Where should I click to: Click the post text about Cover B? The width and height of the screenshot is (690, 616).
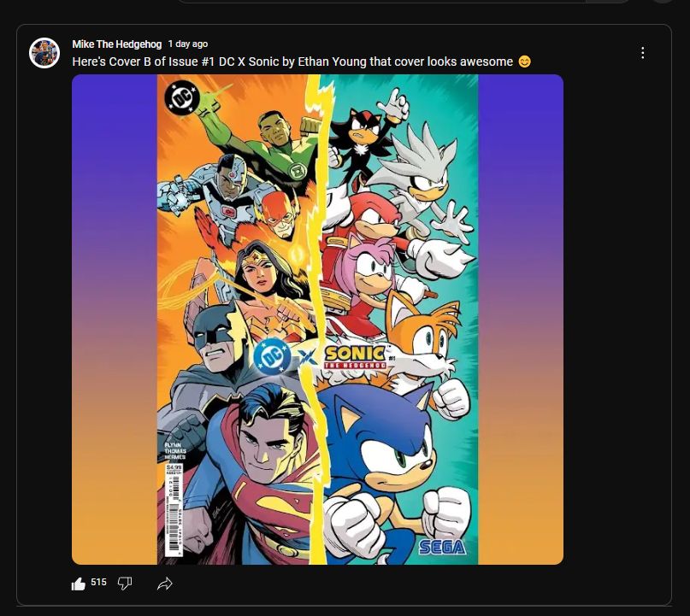point(291,62)
